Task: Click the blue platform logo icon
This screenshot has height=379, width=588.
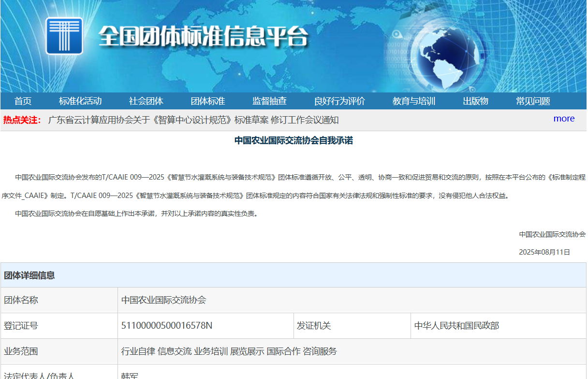Action: pos(64,36)
